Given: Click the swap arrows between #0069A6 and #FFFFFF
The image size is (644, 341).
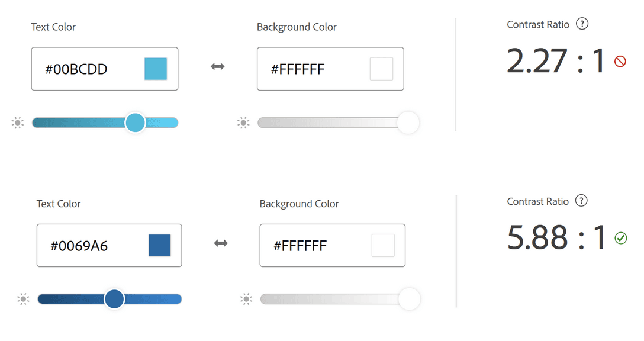Looking at the screenshot, I should [x=220, y=243].
